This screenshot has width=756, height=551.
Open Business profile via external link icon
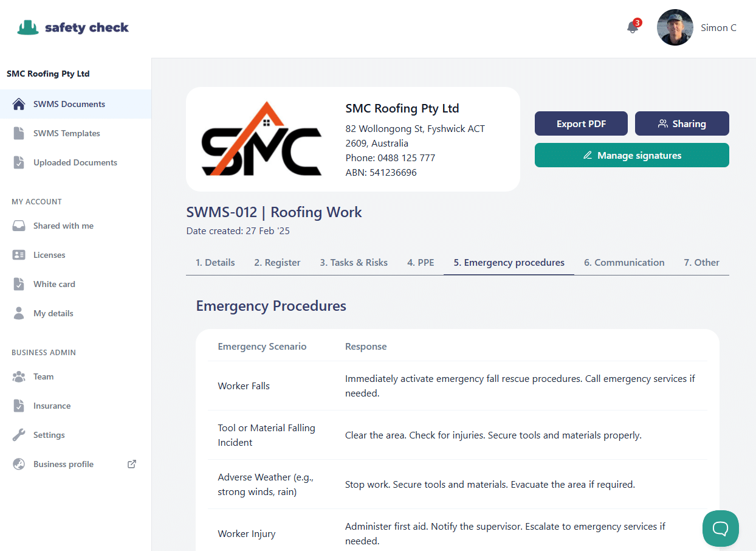[131, 463]
